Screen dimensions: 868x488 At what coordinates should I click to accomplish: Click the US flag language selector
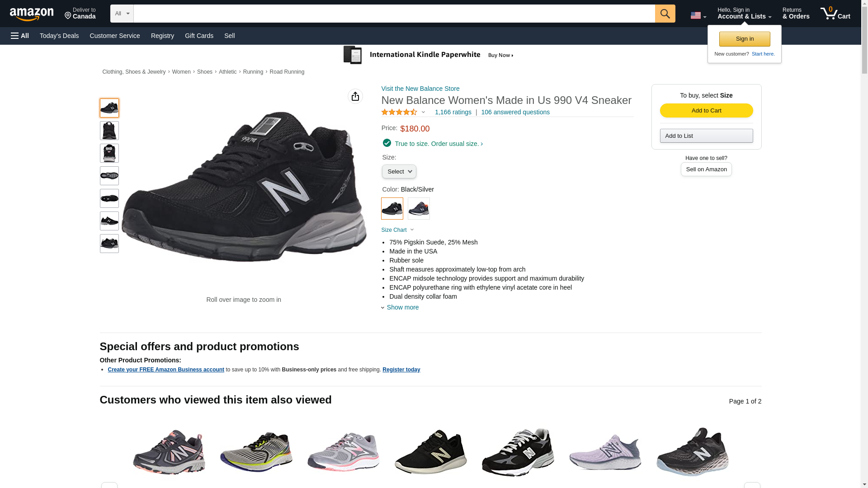coord(698,15)
